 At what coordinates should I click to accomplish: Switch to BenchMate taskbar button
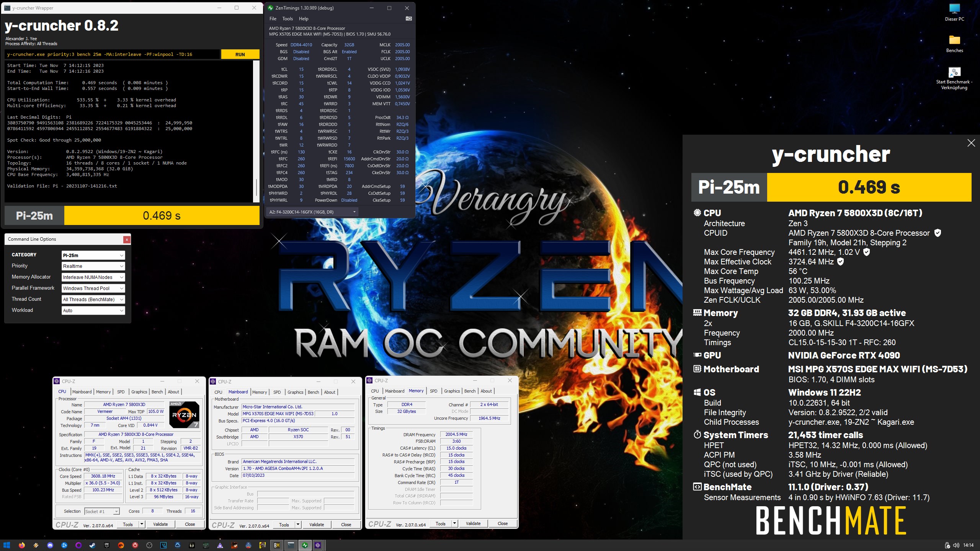276,545
